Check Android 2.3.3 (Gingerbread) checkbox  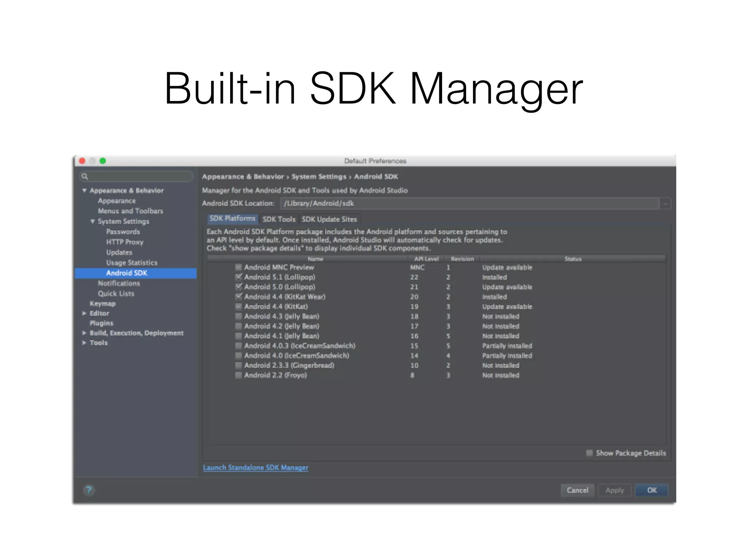[239, 365]
